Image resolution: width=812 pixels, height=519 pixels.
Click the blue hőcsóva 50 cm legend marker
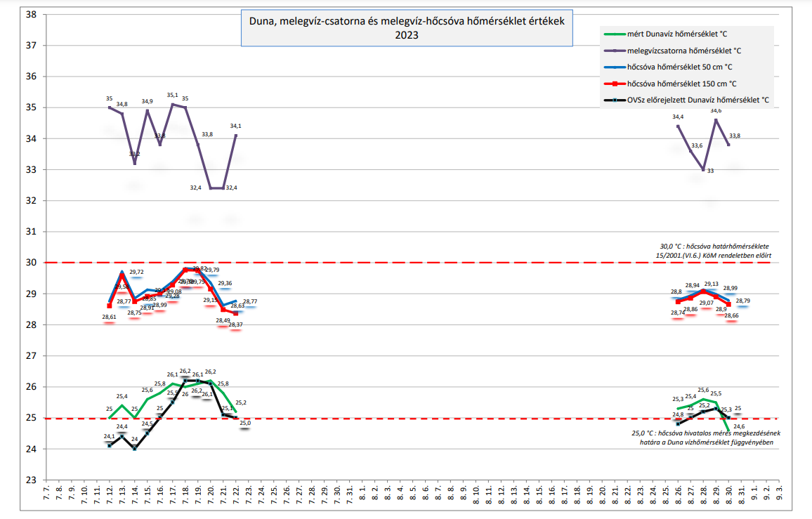615,67
